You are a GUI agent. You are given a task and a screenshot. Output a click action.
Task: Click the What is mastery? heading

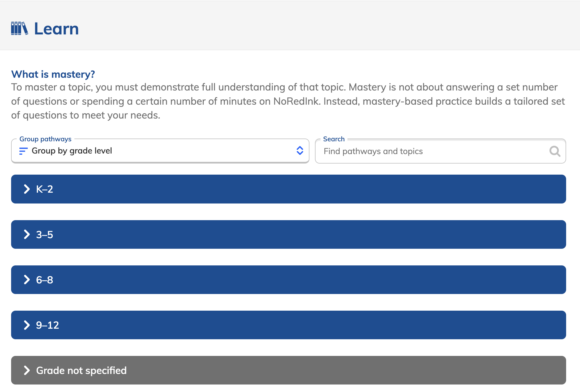53,74
